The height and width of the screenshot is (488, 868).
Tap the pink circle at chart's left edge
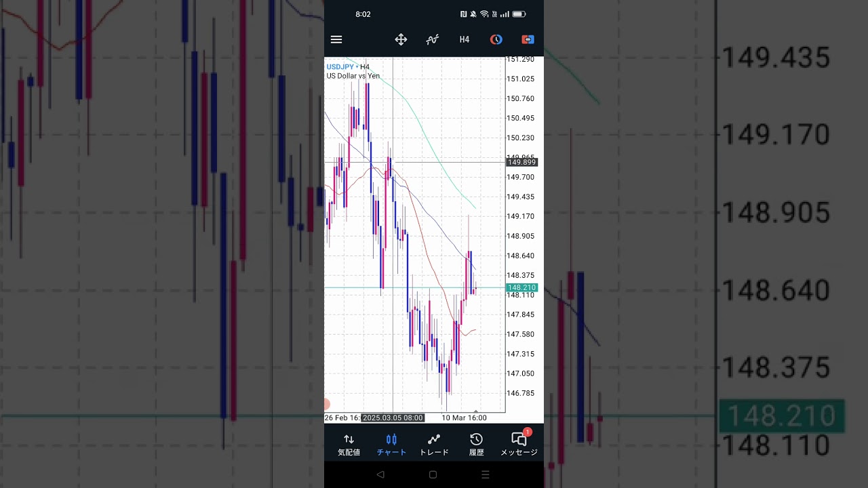click(x=326, y=405)
